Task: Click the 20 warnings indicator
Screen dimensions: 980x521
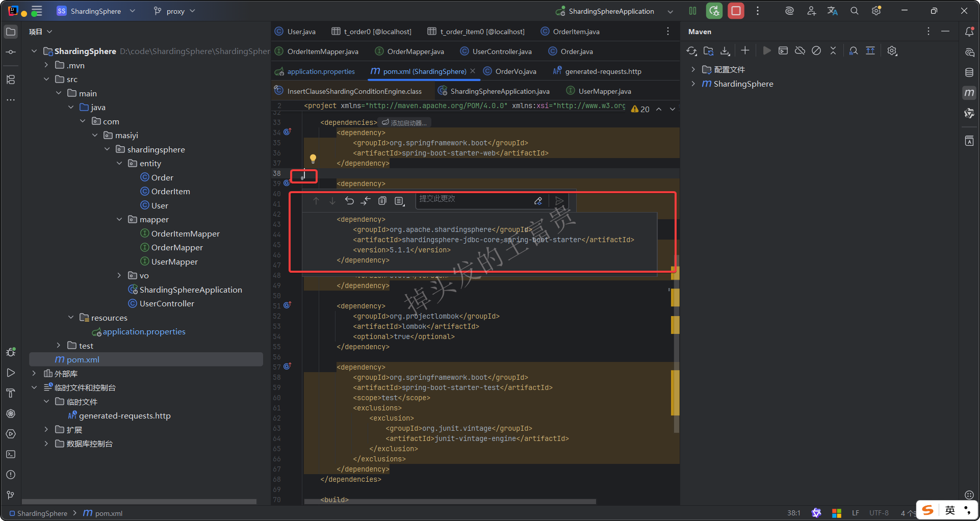Action: (x=640, y=109)
